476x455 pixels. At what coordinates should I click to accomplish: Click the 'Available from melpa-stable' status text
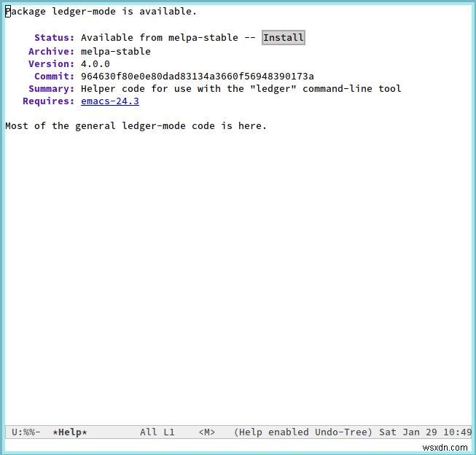point(160,38)
